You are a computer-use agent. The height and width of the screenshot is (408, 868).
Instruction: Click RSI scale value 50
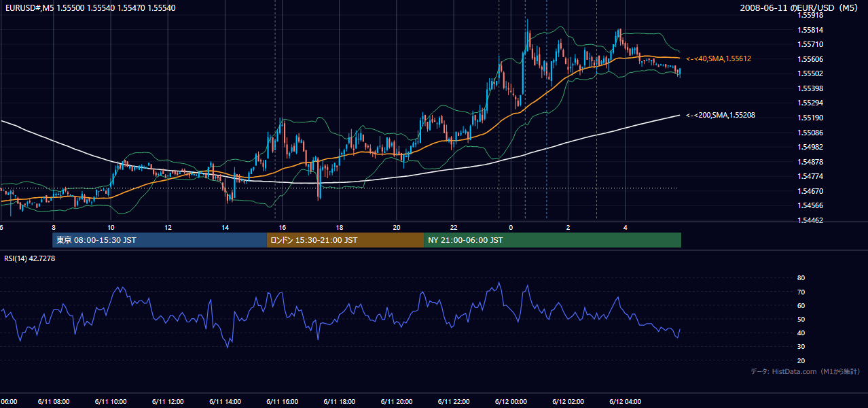pyautogui.click(x=801, y=319)
